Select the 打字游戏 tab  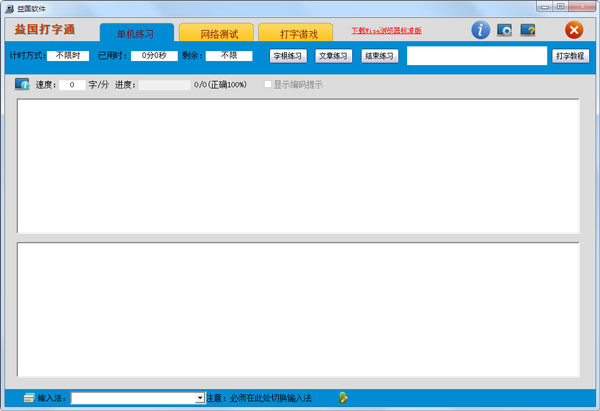click(x=295, y=34)
